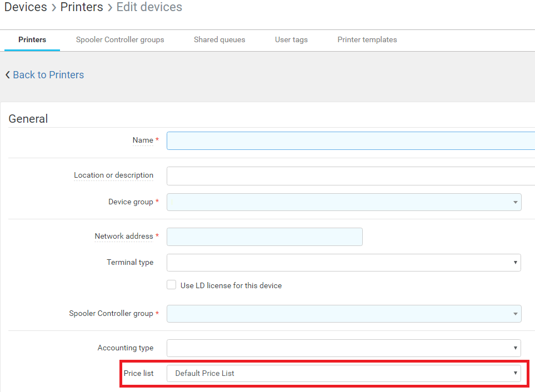Screen dimensions: 535x392
Task: Click the Location or description field
Action: 350,175
